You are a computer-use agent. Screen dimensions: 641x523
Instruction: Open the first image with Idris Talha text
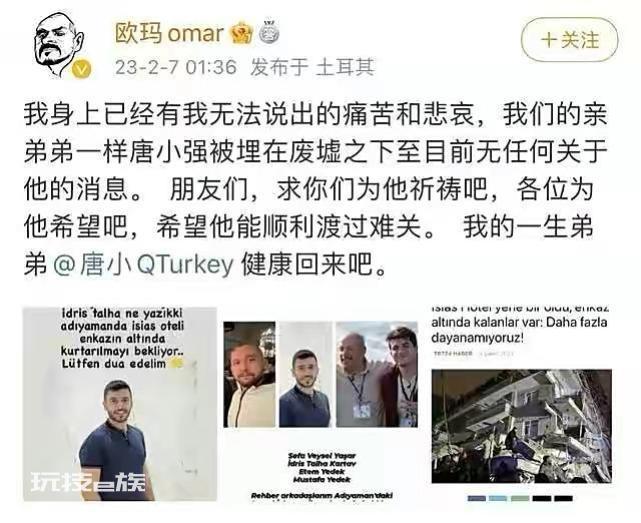[120, 404]
